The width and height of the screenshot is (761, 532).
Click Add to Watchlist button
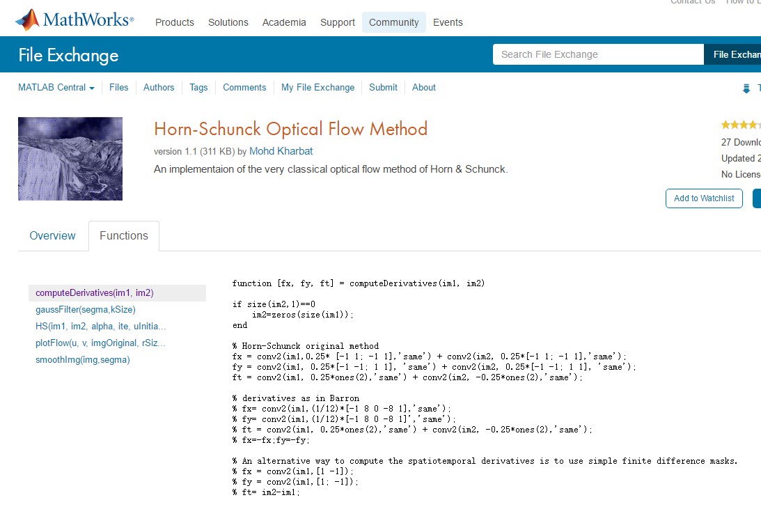tap(704, 198)
